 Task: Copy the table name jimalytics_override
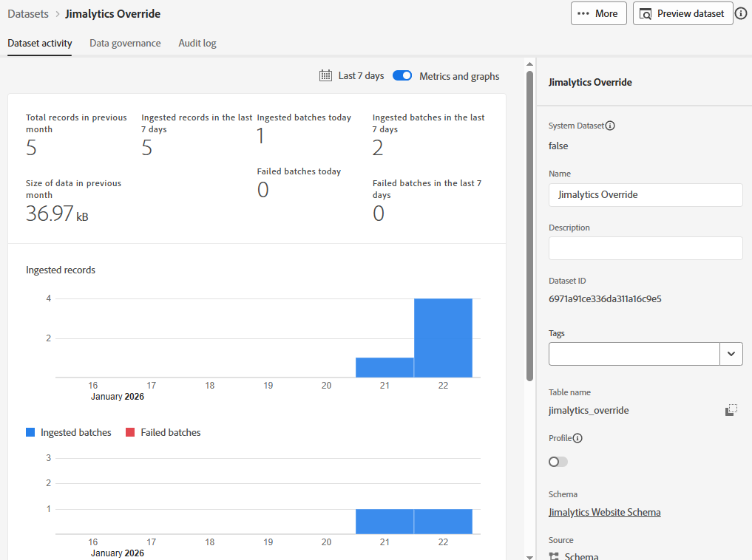tap(731, 410)
